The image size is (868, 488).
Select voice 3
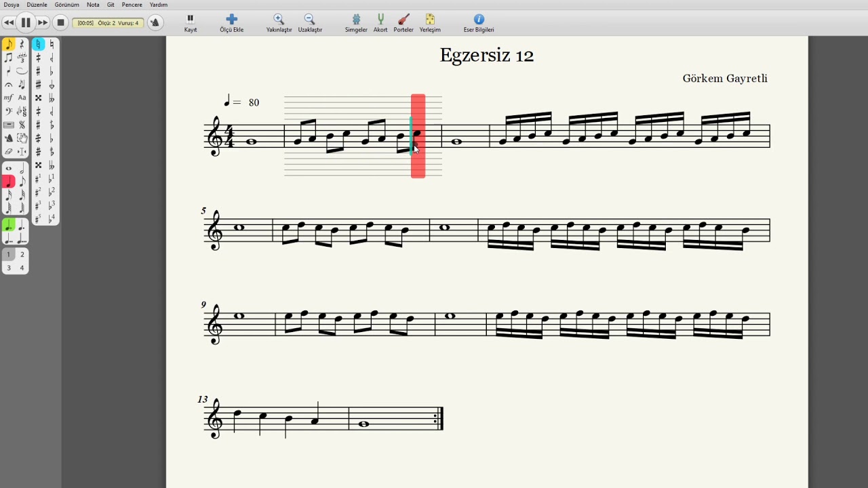coord(8,268)
